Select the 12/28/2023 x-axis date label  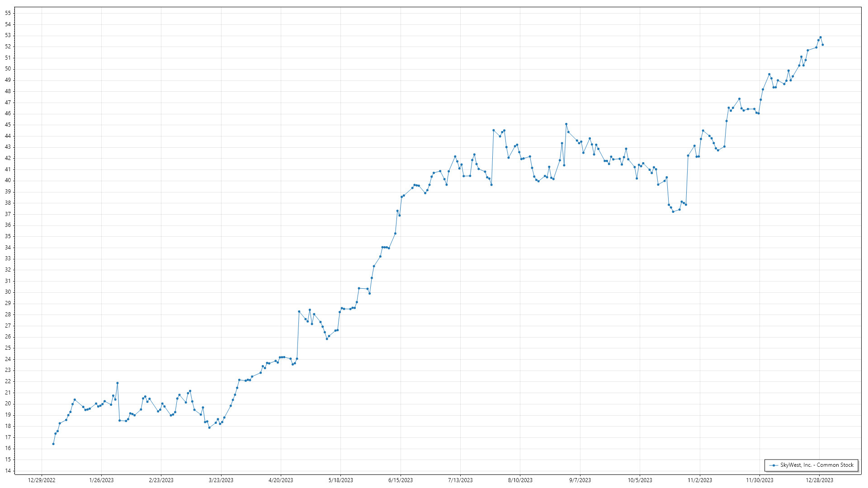819,480
